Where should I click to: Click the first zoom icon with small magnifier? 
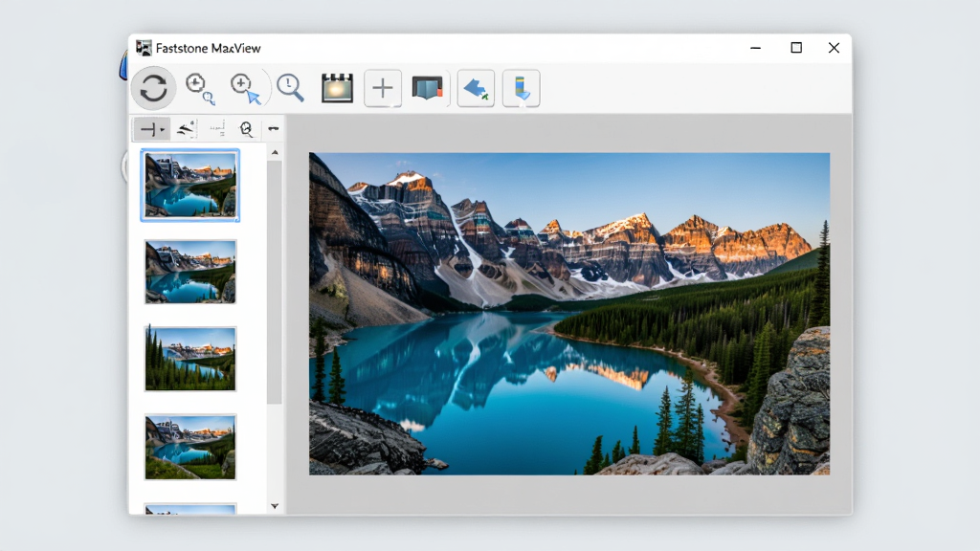pos(199,88)
